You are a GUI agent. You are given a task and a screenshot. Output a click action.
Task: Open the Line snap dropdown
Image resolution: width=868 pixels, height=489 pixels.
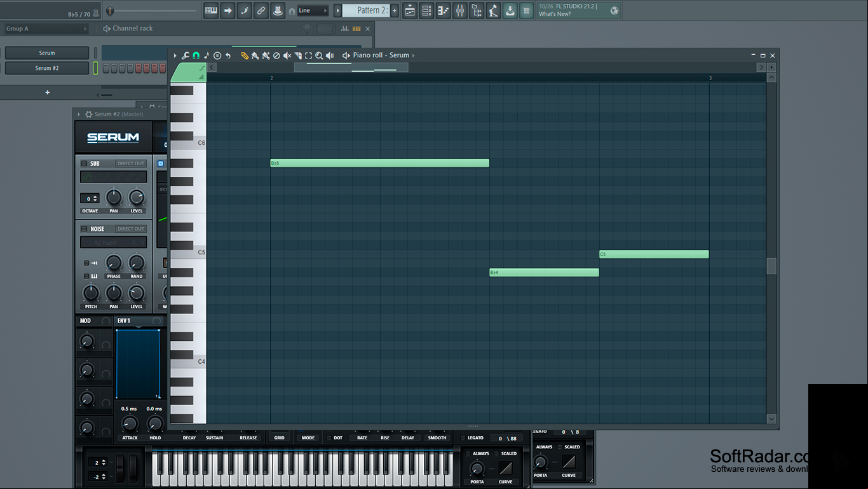[x=313, y=11]
